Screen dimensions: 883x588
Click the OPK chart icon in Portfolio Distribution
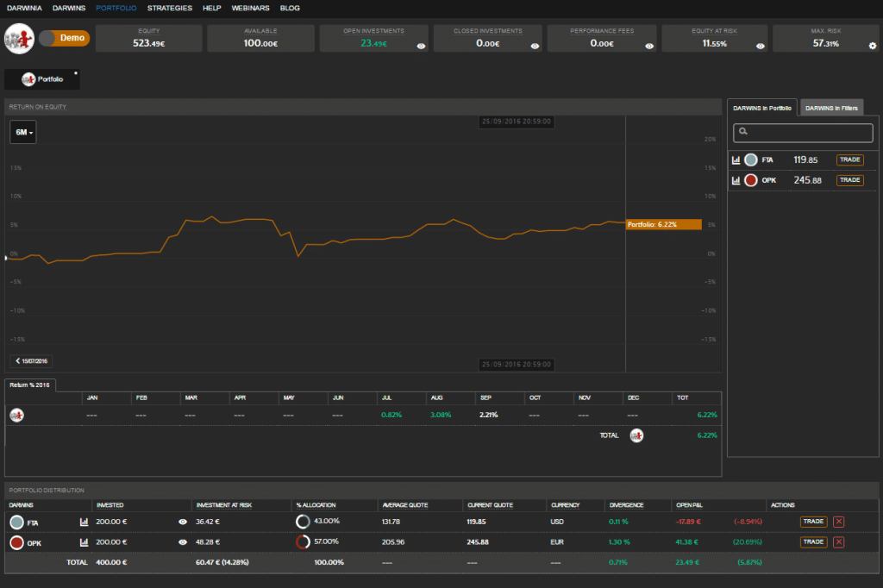(x=85, y=542)
